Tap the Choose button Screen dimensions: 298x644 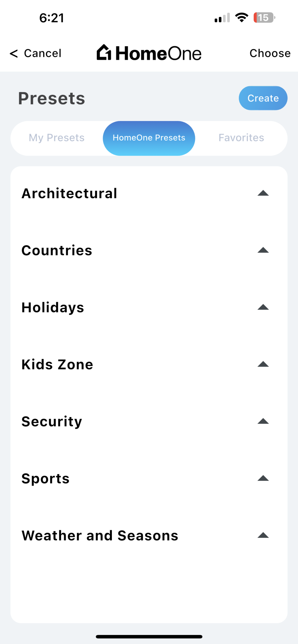coord(270,53)
